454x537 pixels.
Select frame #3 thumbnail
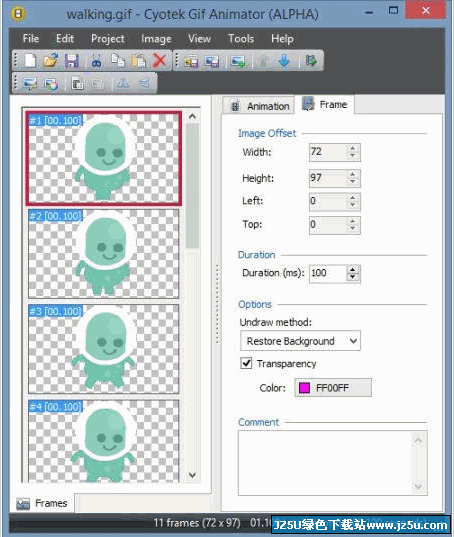click(x=103, y=349)
